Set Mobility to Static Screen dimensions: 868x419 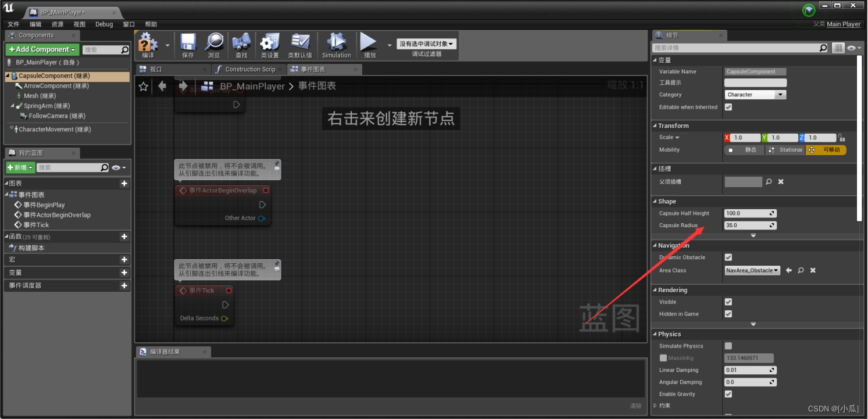[744, 150]
